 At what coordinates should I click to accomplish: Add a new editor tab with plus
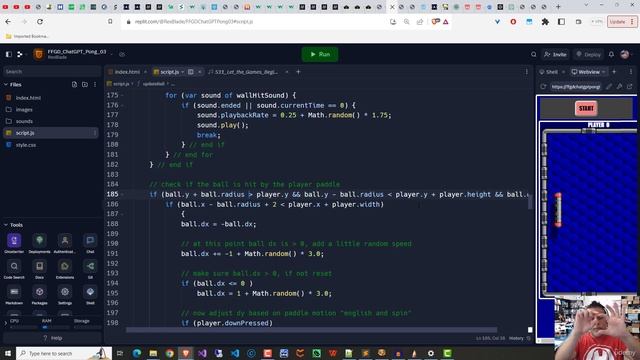click(298, 72)
